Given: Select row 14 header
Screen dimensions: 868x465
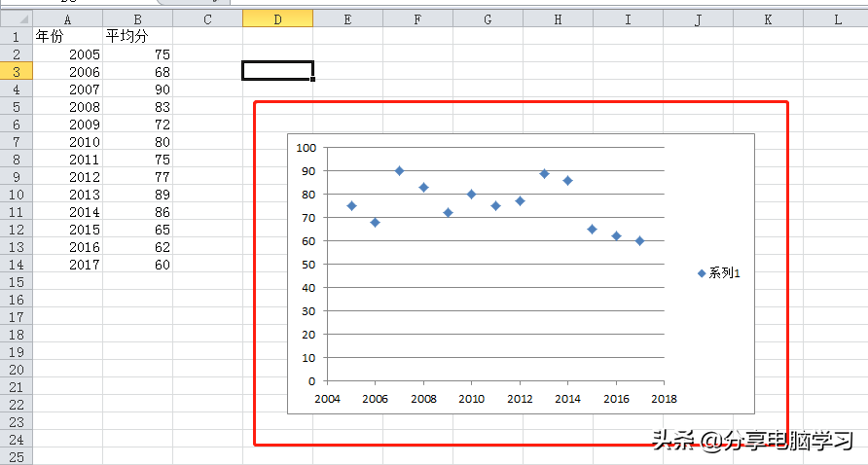Looking at the screenshot, I should pyautogui.click(x=16, y=265).
